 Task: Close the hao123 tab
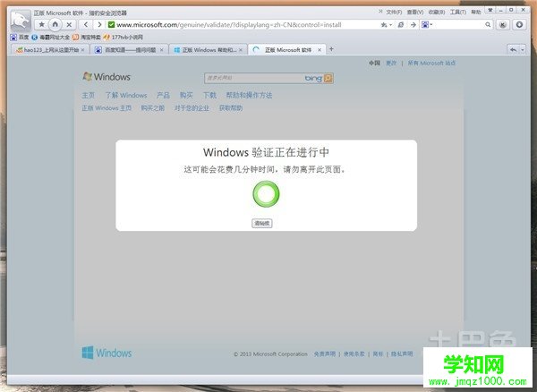click(83, 50)
